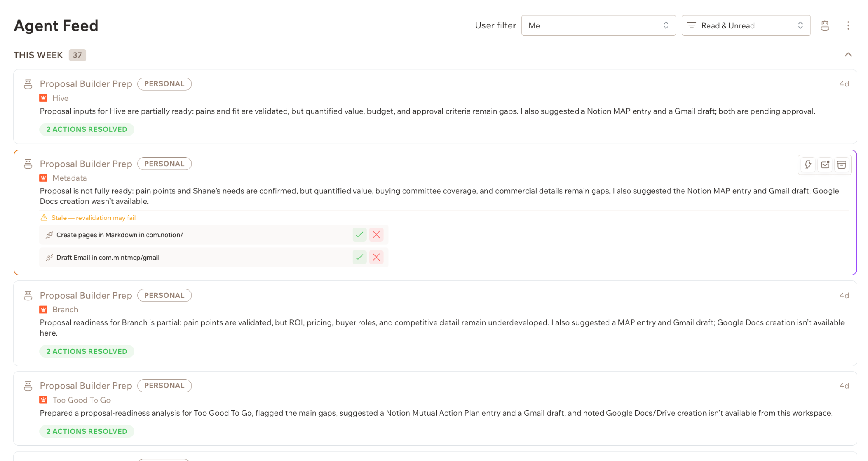Click 2 ACTIONS RESOLVED badge on Branch card
This screenshot has height=461, width=868.
(87, 351)
